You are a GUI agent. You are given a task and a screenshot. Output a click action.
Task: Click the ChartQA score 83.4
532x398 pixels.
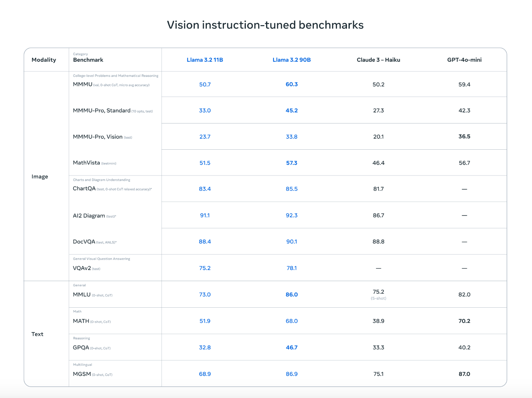pos(205,189)
